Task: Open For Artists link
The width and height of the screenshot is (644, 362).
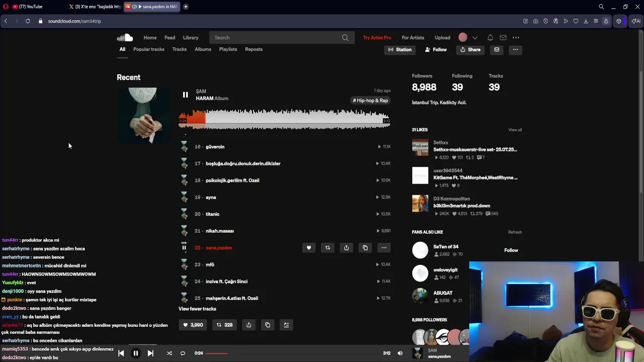Action: [413, 38]
